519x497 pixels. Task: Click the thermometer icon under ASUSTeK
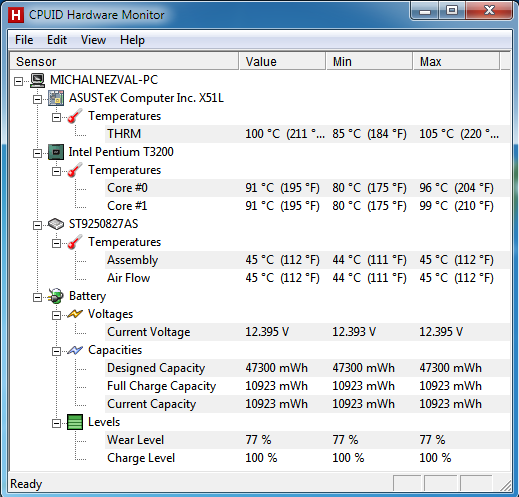click(x=75, y=116)
